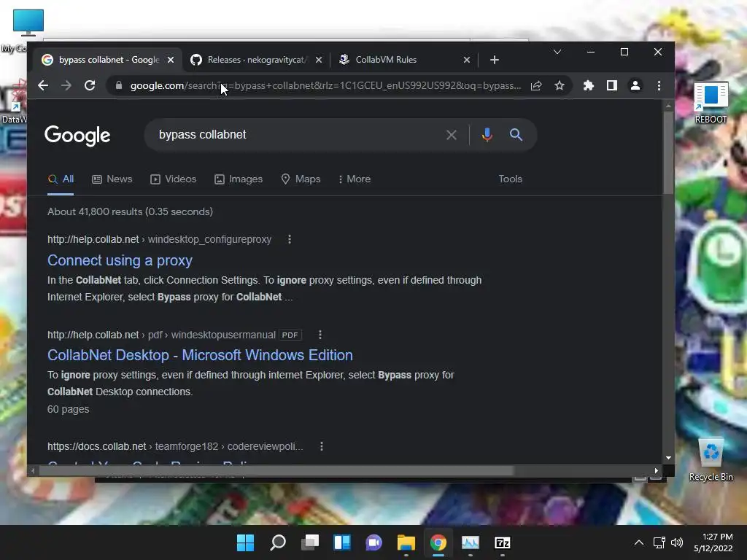Click the lock icon for site information
747x560 pixels.
pyautogui.click(x=119, y=86)
